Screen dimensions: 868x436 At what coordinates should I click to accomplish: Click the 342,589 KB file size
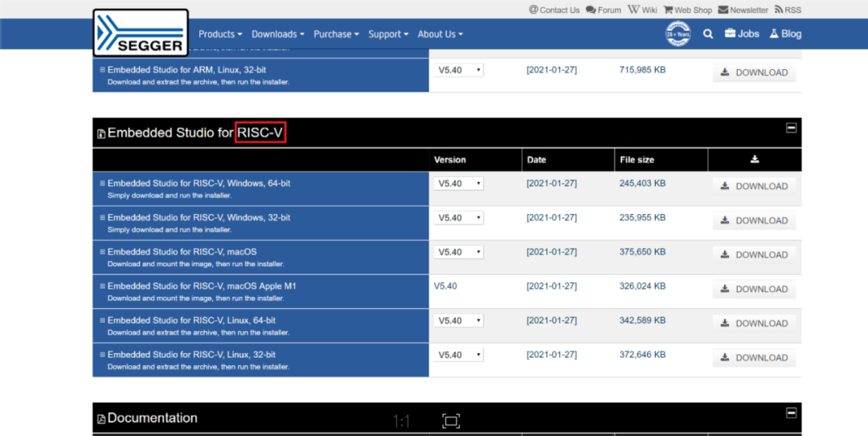pos(643,321)
